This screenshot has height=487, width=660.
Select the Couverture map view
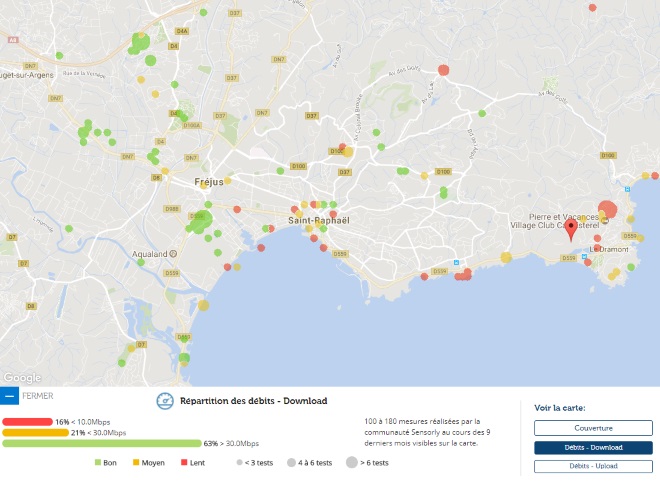pos(593,427)
